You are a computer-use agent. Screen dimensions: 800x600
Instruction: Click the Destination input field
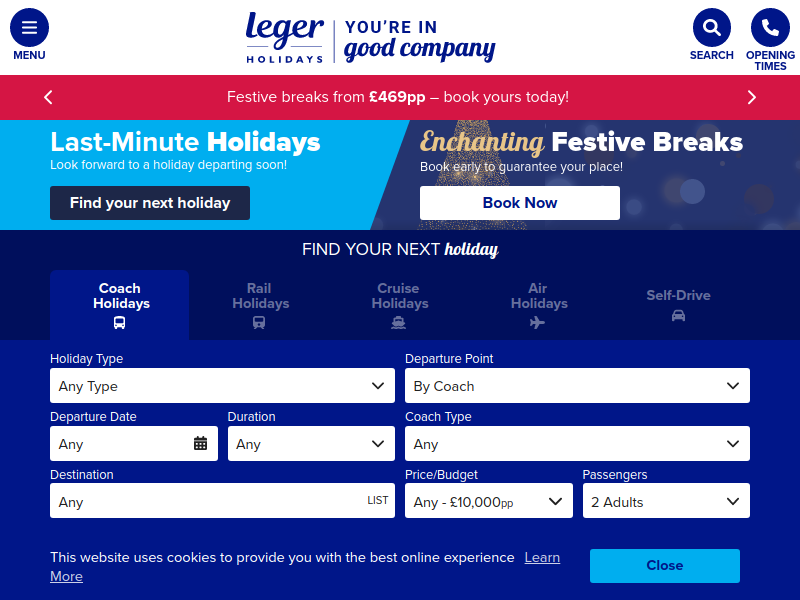click(222, 501)
